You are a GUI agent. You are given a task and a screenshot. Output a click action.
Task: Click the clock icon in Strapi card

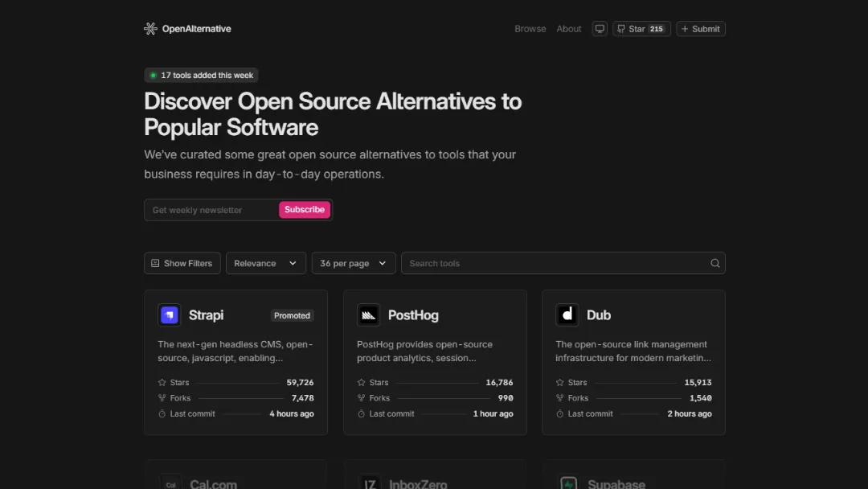point(162,413)
